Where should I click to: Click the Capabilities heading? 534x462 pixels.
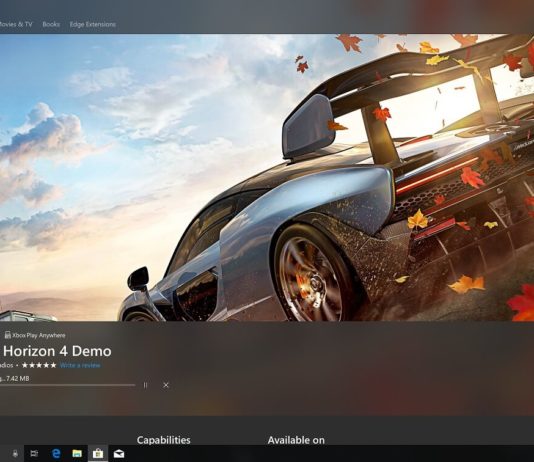pos(163,440)
